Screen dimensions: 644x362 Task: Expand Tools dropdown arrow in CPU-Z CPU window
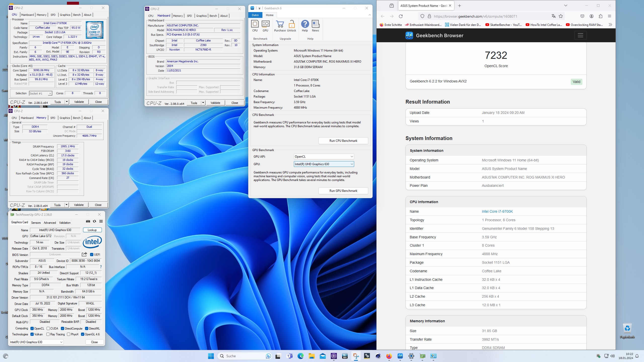tap(67, 102)
